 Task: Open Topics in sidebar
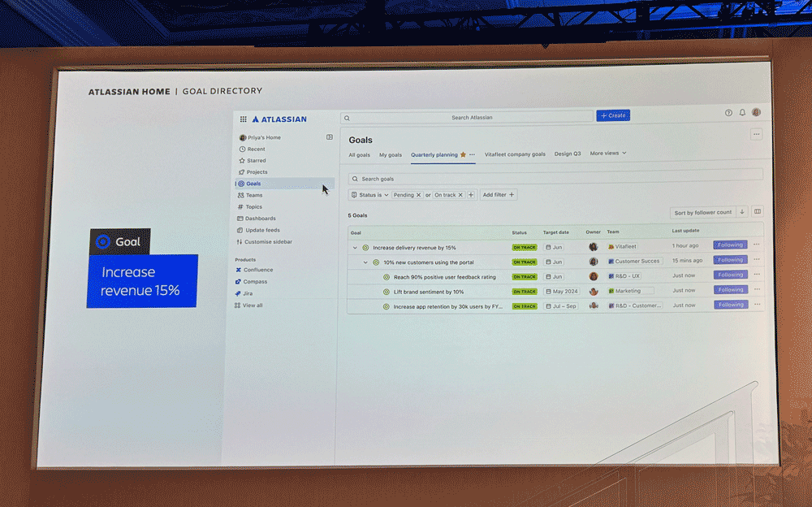[x=249, y=207]
